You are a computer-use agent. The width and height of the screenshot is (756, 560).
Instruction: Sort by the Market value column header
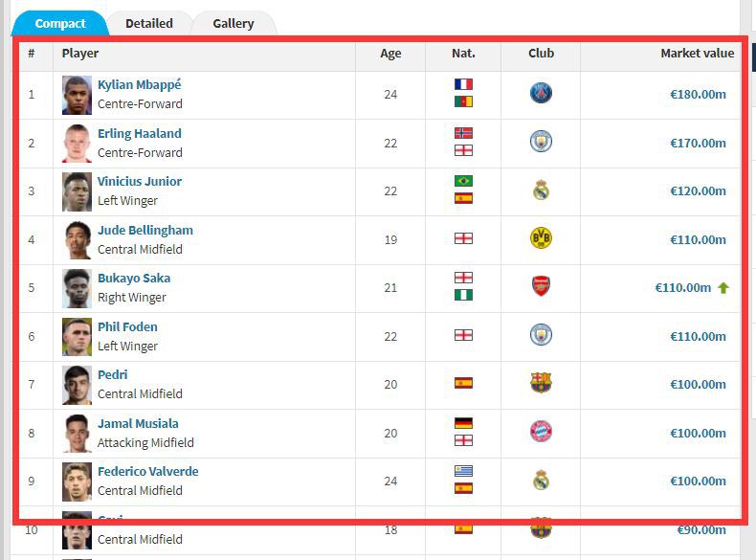coord(697,54)
